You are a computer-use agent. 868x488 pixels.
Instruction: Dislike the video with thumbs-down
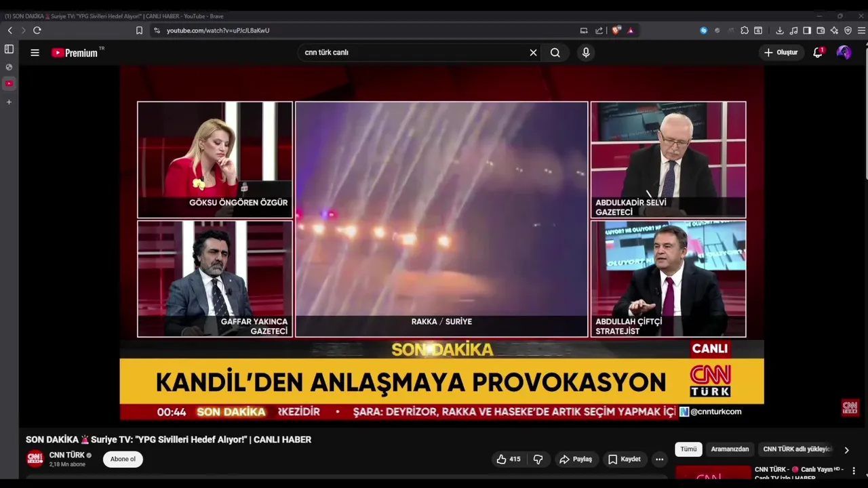[538, 459]
